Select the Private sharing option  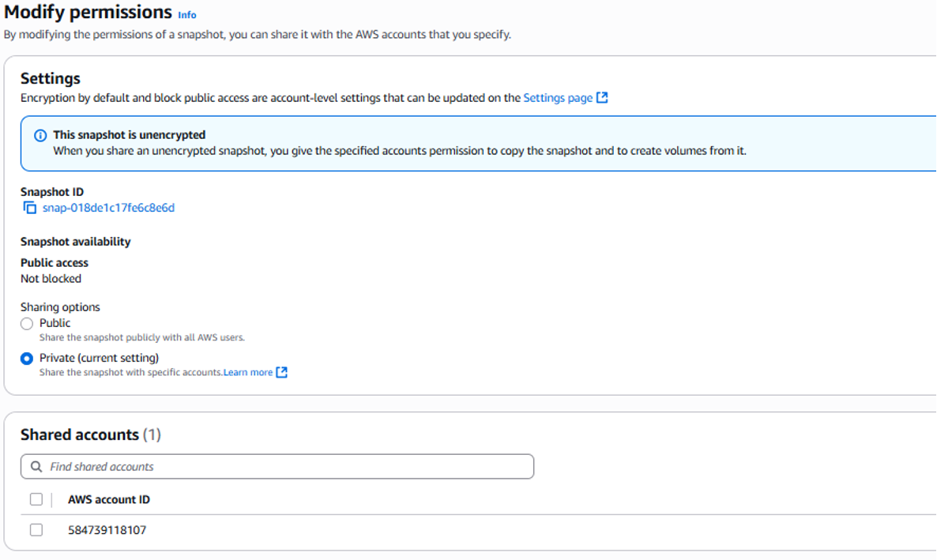[x=27, y=359]
